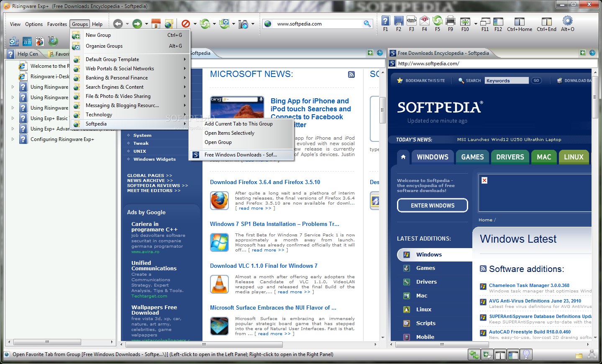Screen dimensions: 602x364
Task: Click the Save floppy icon labeled F2
Action: 399,21
